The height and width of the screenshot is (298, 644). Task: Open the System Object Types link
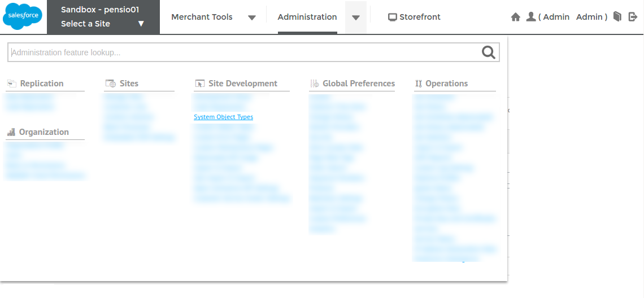tap(224, 117)
